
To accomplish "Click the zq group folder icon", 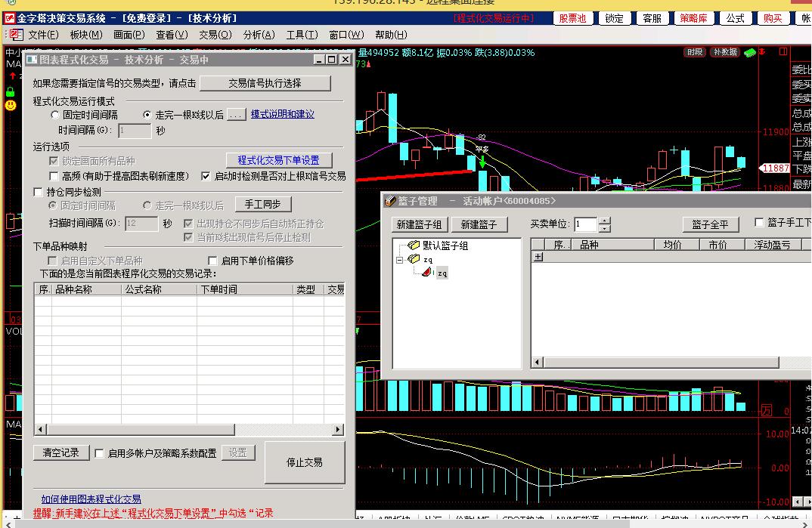I will pos(414,259).
